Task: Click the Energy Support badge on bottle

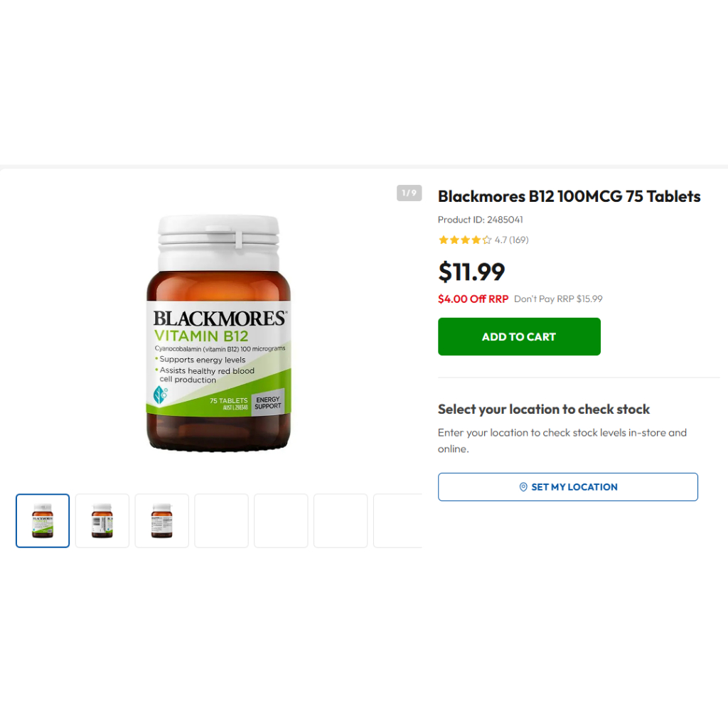Action: click(x=267, y=402)
